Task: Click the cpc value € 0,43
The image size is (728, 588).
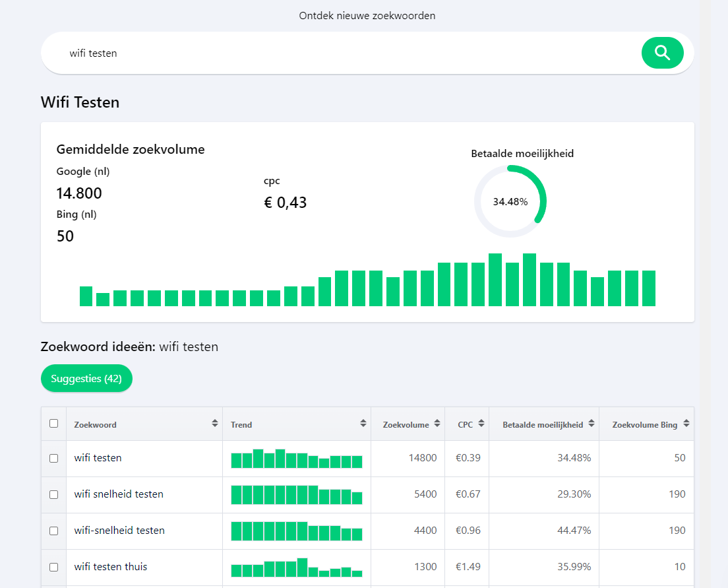Action: 285,203
